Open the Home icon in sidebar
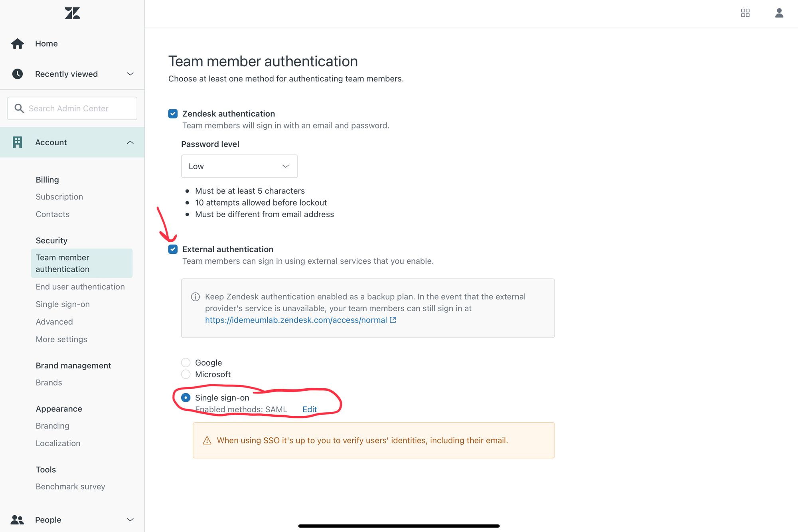The height and width of the screenshot is (532, 798). click(18, 44)
